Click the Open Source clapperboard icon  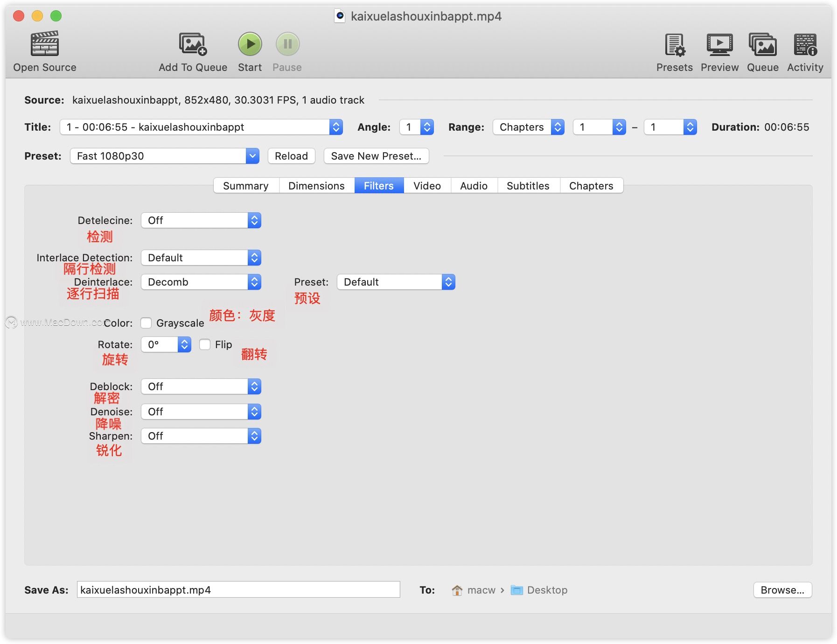pos(45,44)
